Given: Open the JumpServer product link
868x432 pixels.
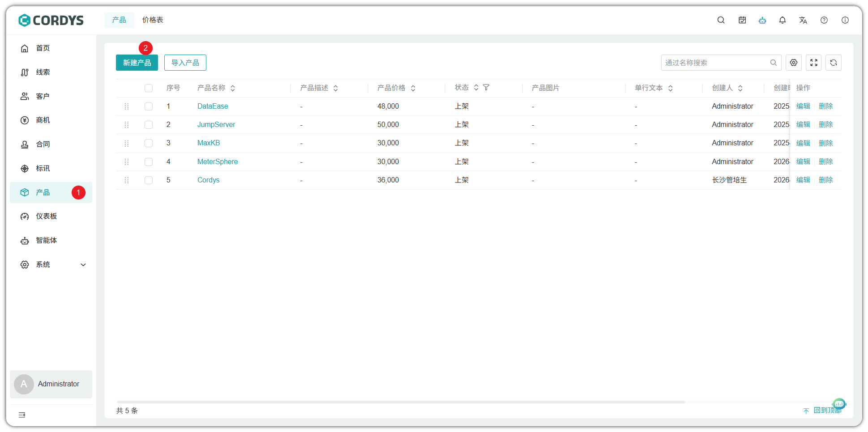Looking at the screenshot, I should [216, 125].
